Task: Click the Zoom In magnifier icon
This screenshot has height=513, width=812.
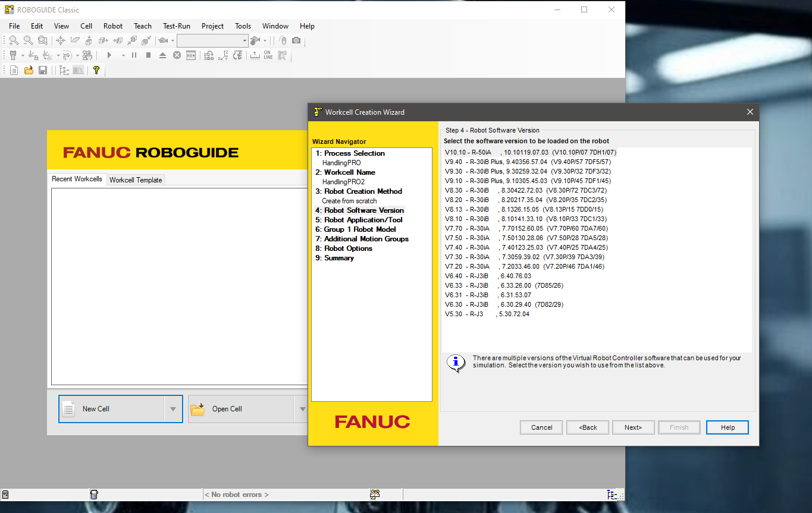Action: tap(14, 40)
